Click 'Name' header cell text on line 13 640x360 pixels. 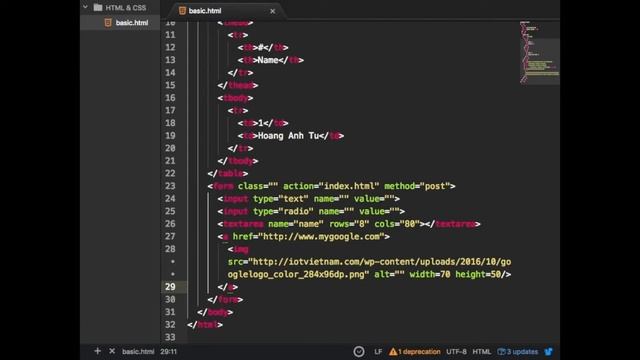268,60
